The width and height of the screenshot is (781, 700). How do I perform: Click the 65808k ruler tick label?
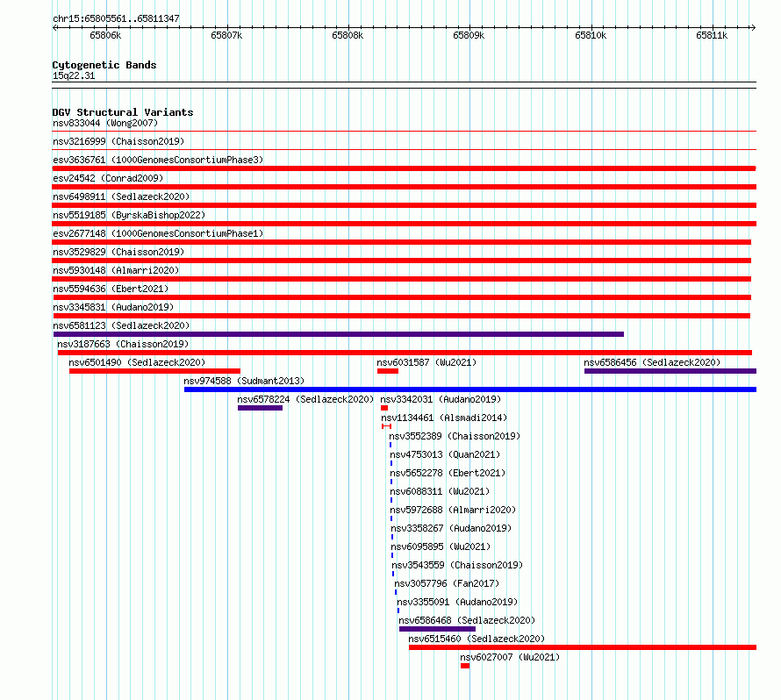click(x=348, y=35)
